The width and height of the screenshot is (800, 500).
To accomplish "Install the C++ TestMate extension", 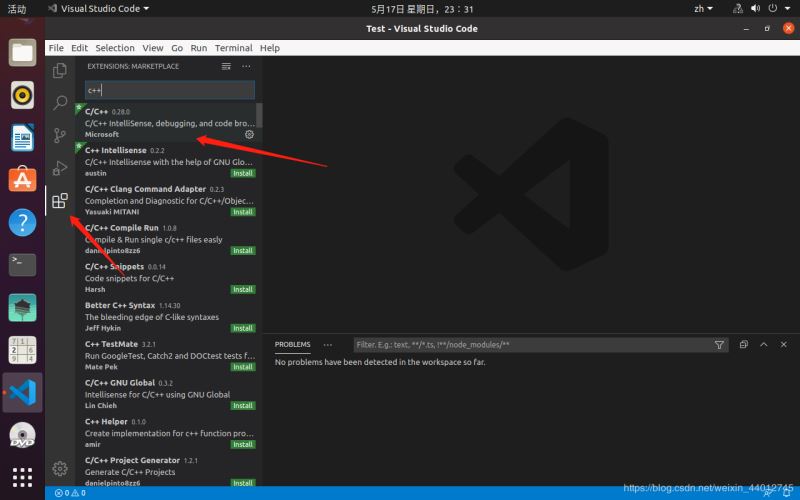I will (243, 367).
